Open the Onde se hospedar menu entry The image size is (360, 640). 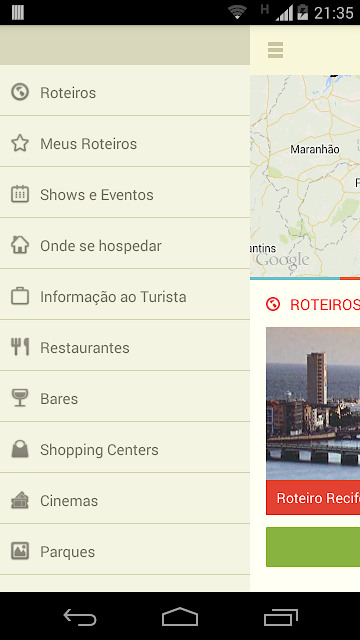(125, 243)
